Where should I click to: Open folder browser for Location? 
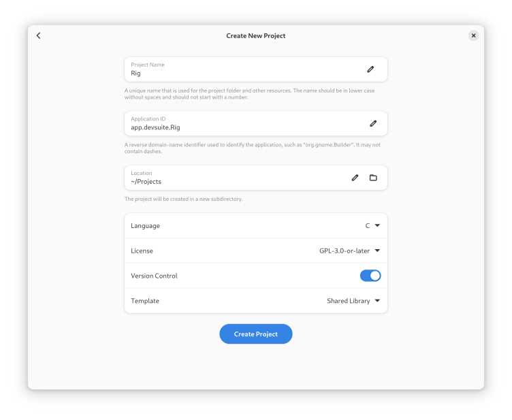(x=373, y=178)
